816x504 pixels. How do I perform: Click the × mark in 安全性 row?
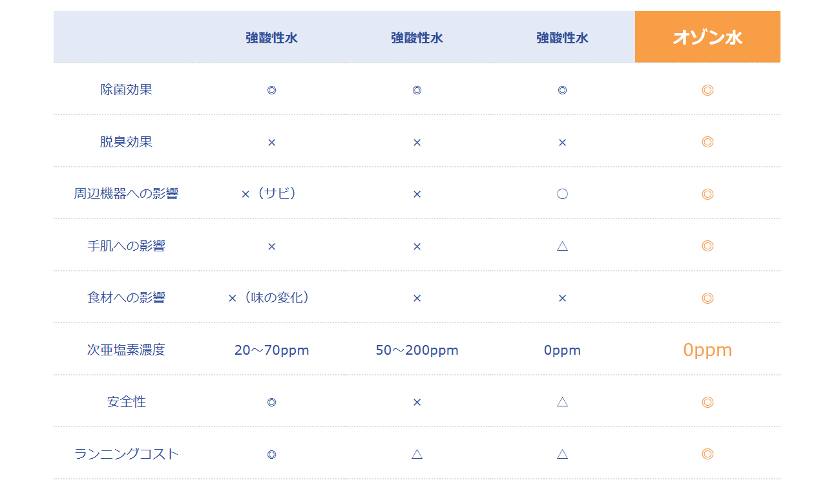(x=417, y=402)
